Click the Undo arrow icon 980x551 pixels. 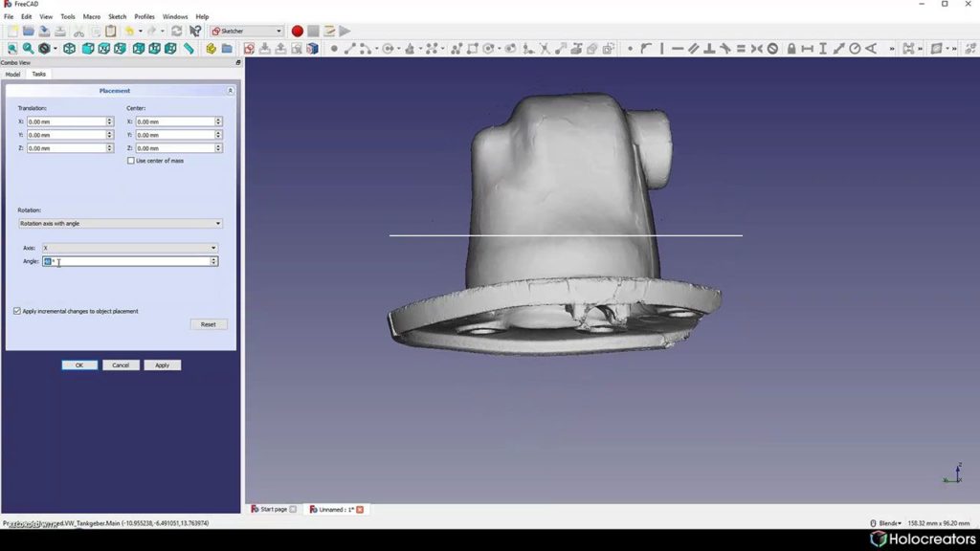click(x=129, y=32)
